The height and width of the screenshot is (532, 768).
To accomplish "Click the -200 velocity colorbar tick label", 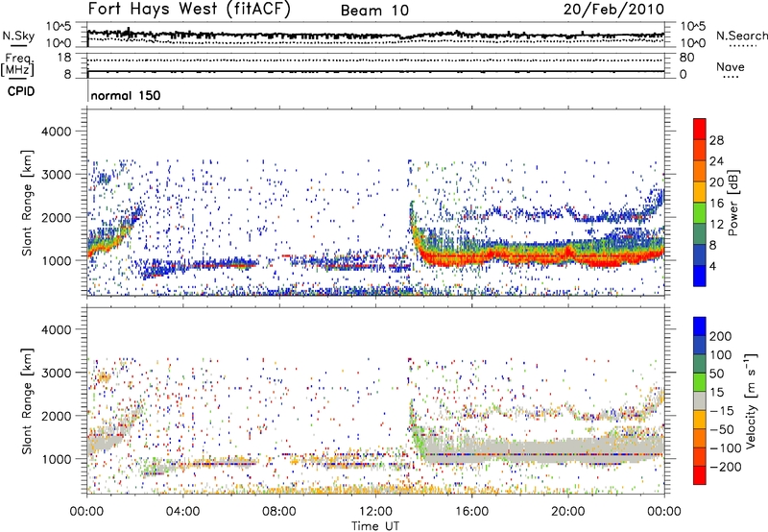I will 726,467.
